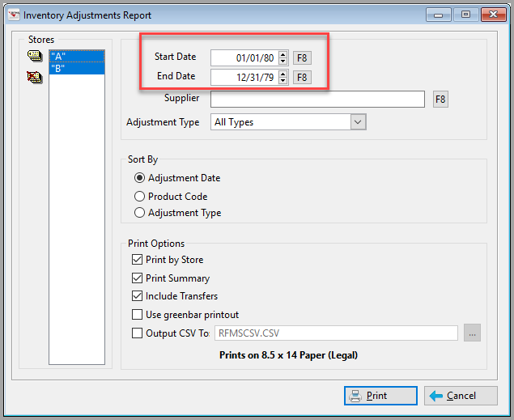This screenshot has height=420, width=514.
Task: Click the Supplier input field
Action: click(317, 99)
